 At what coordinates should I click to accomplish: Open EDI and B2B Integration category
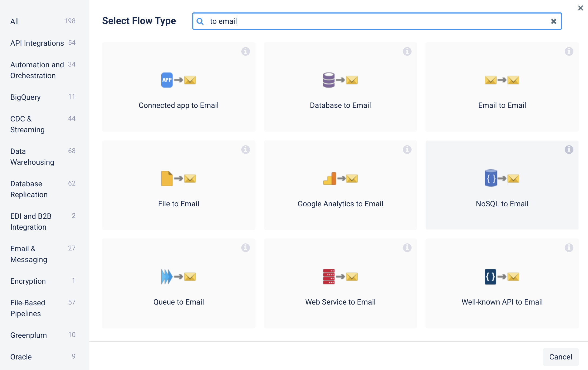[x=43, y=221]
